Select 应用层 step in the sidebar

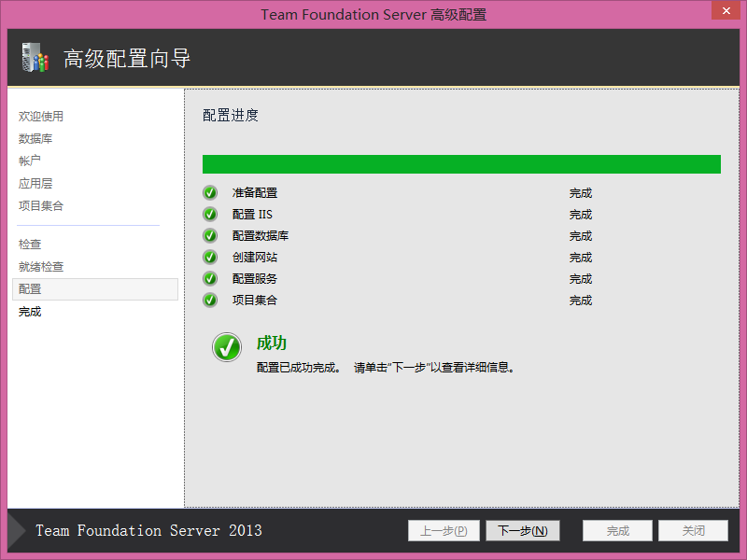[35, 183]
